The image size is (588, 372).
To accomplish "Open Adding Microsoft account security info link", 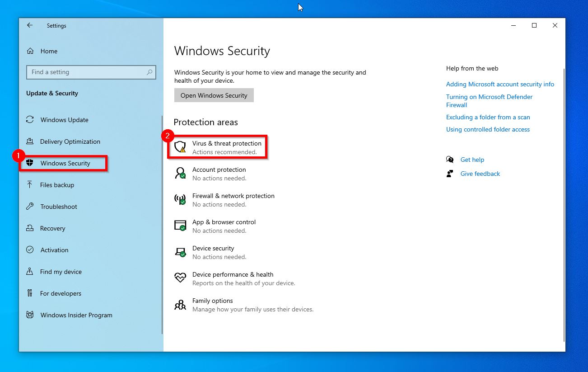I will pyautogui.click(x=500, y=84).
